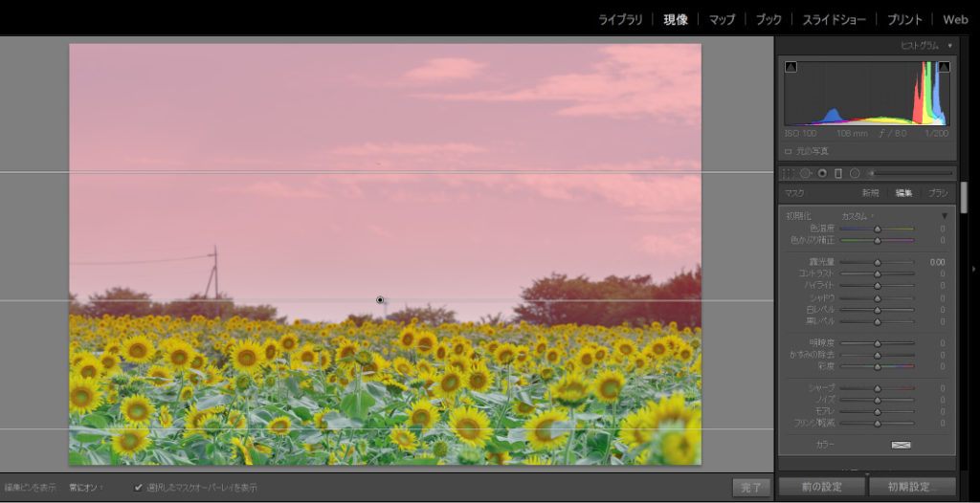This screenshot has width=980, height=503.
Task: Adjust the 黒レベル slider
Action: (x=878, y=322)
